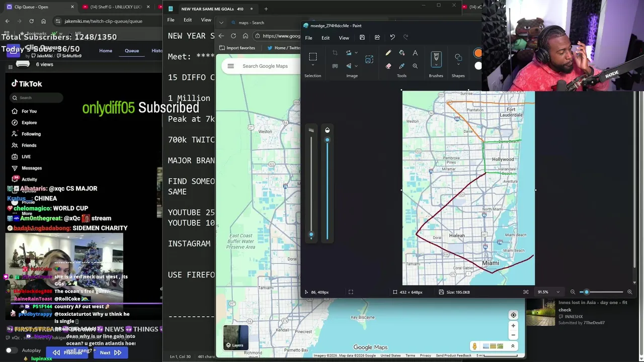The image size is (644, 362).
Task: Expand the Brushes dropdown arrow in Paint
Action: pos(436,66)
